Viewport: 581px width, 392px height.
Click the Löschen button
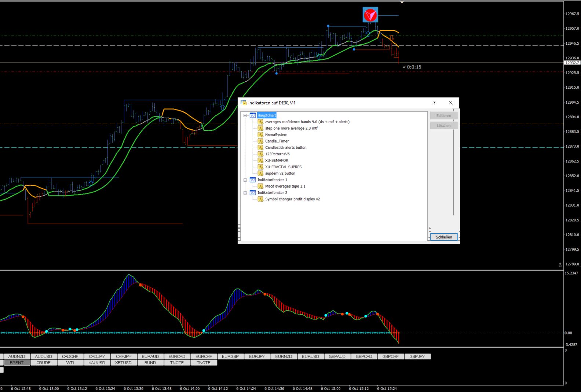(443, 126)
